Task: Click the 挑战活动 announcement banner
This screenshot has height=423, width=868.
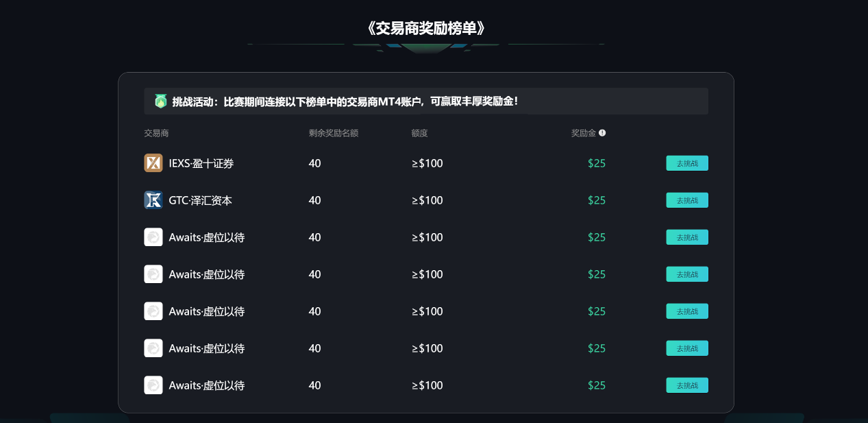Action: [x=426, y=101]
